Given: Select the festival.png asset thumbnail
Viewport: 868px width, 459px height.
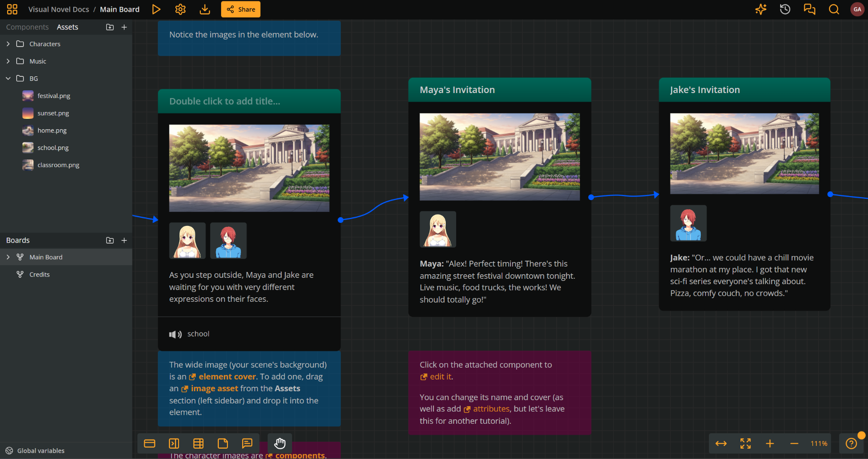Looking at the screenshot, I should (28, 96).
